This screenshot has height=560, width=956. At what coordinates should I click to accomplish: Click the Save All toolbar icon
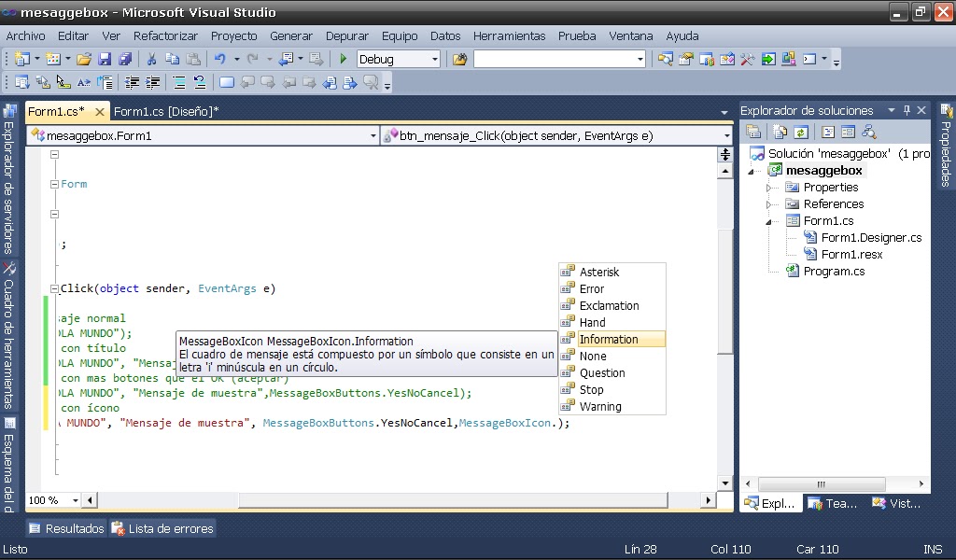pyautogui.click(x=127, y=58)
